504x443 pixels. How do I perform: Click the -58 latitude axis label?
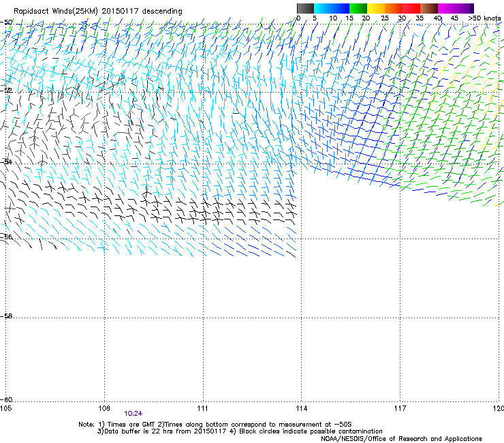tap(6, 316)
